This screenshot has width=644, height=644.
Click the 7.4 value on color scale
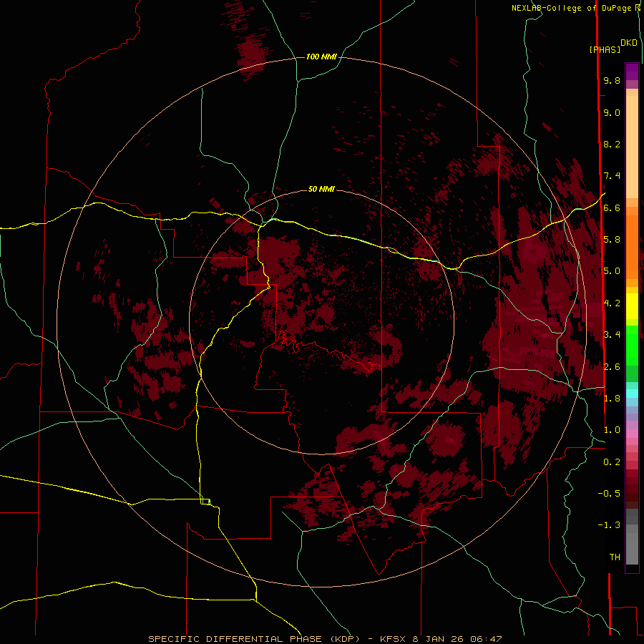click(612, 176)
